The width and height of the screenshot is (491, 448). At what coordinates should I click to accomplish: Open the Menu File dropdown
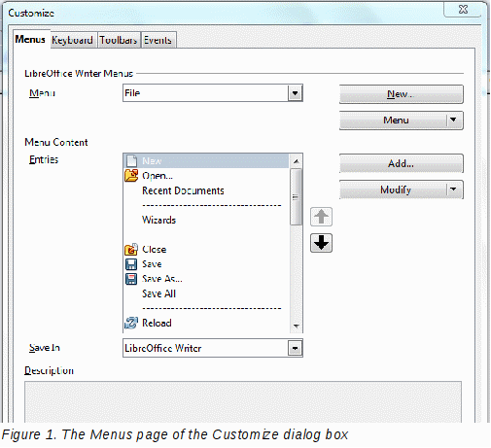point(295,93)
